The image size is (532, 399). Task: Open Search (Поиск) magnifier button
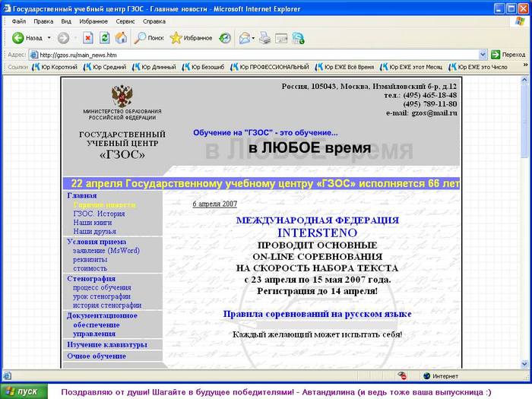(149, 38)
